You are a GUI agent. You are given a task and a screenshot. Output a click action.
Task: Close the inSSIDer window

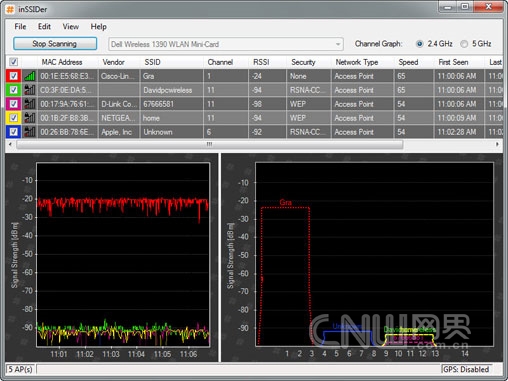[489, 7]
